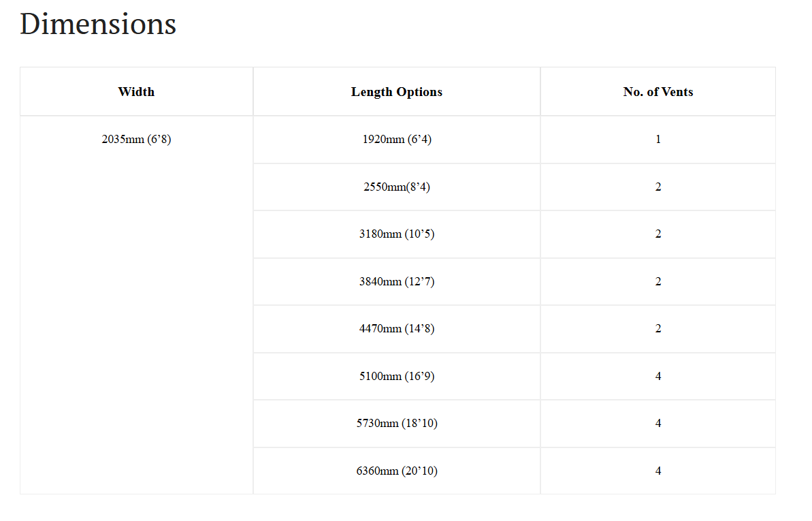
Task: Click the 2550mm(8'4) length cell
Action: pos(397,187)
